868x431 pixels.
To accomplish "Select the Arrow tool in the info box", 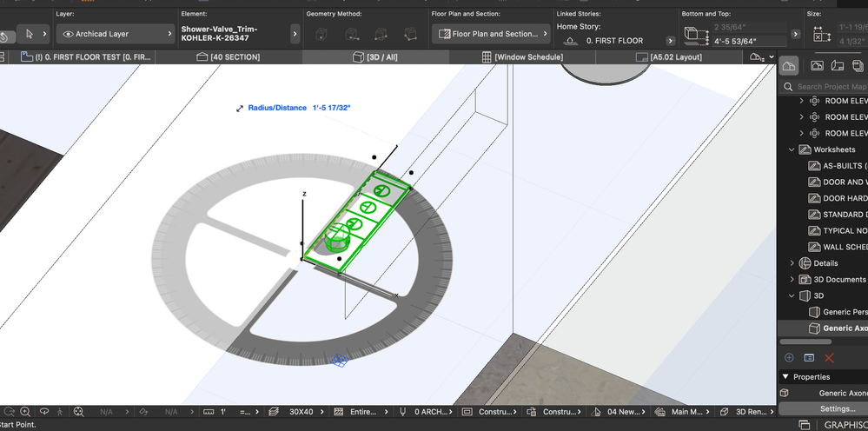I will click(x=30, y=34).
